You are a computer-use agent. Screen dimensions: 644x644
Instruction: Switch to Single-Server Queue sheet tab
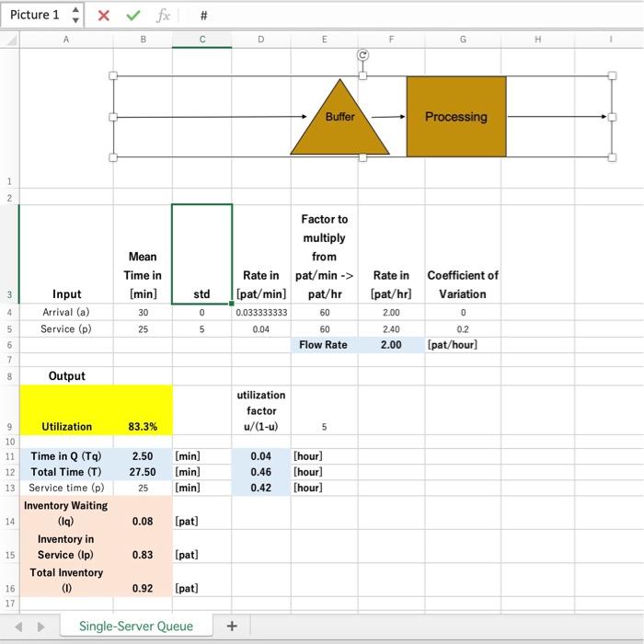tap(136, 627)
